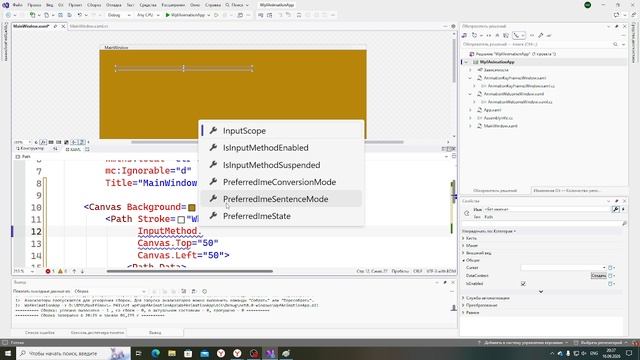Screen dimensions: 640x360
Task: Click the warning count triangle icon
Action: tap(60, 271)
